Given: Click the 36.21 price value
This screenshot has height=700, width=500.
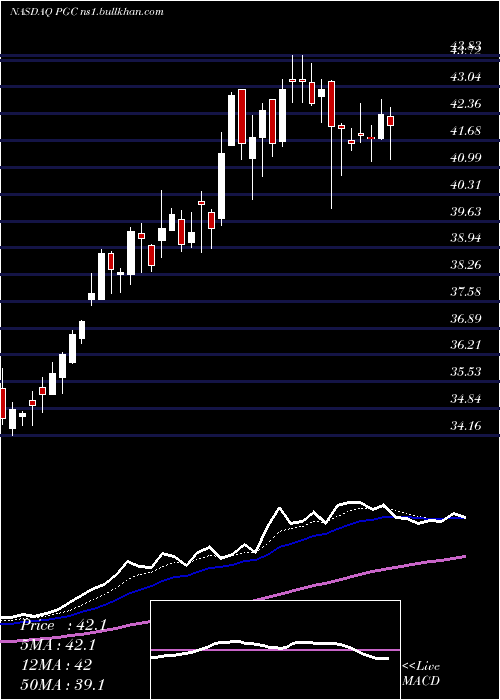Looking at the screenshot, I should coord(466,345).
